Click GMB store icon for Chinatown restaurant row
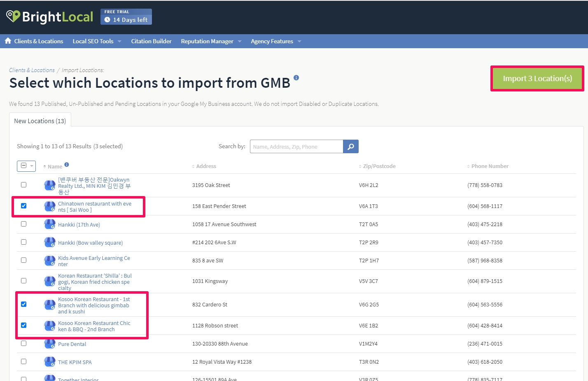The image size is (588, 381). click(x=50, y=206)
